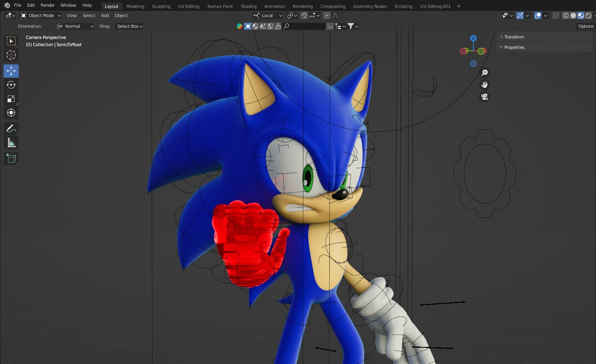Open the overlays options dropdown arrow
Screen dimensions: 596x364
click(x=545, y=16)
